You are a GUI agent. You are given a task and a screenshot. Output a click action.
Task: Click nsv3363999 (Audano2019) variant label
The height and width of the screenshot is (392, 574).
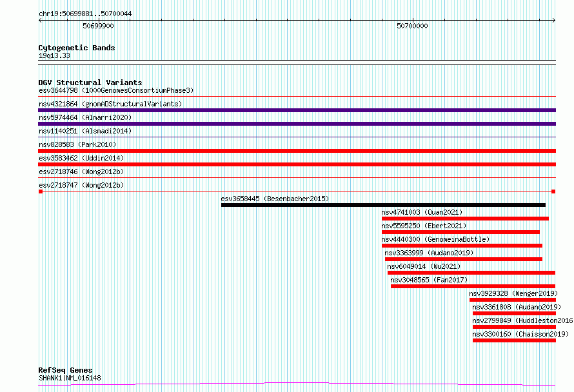pos(429,253)
